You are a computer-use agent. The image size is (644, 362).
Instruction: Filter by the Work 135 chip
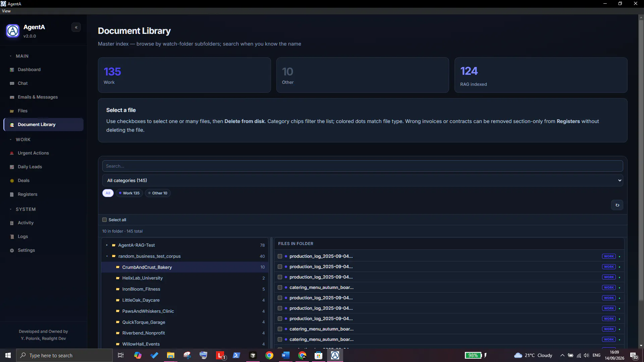click(x=129, y=193)
